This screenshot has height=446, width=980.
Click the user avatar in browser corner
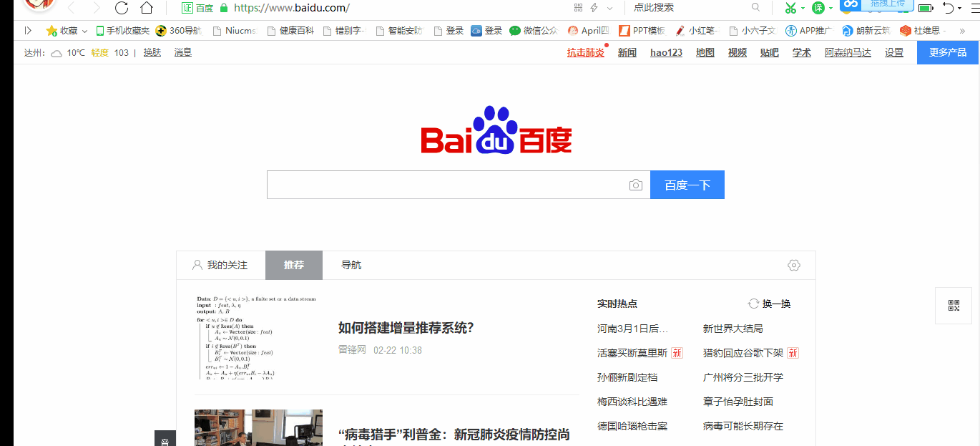(x=39, y=4)
